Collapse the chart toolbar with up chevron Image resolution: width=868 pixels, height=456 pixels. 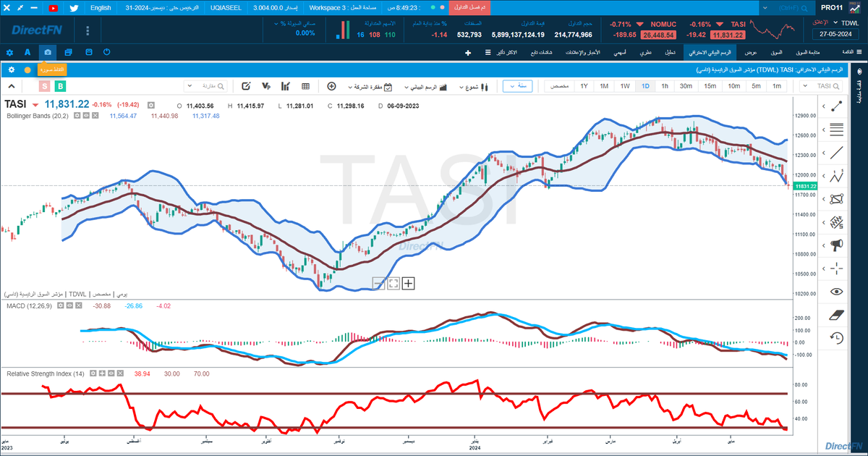[12, 86]
